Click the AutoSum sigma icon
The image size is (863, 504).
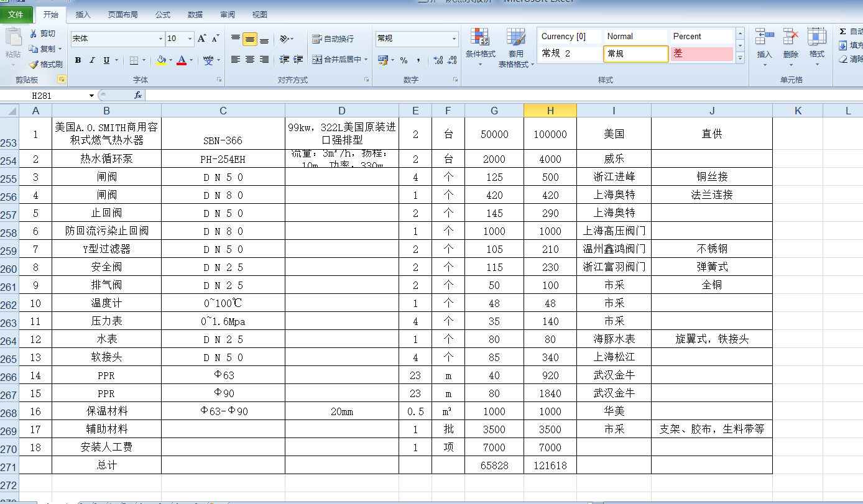pyautogui.click(x=842, y=31)
